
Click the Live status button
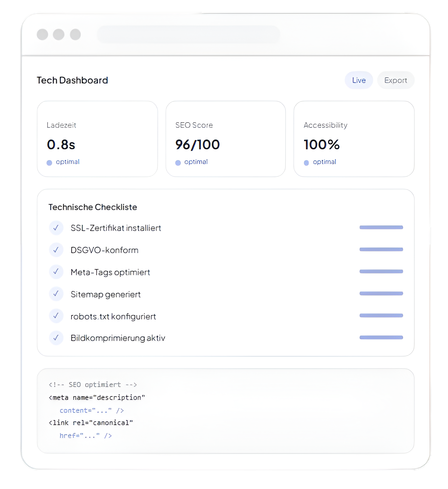(x=359, y=80)
